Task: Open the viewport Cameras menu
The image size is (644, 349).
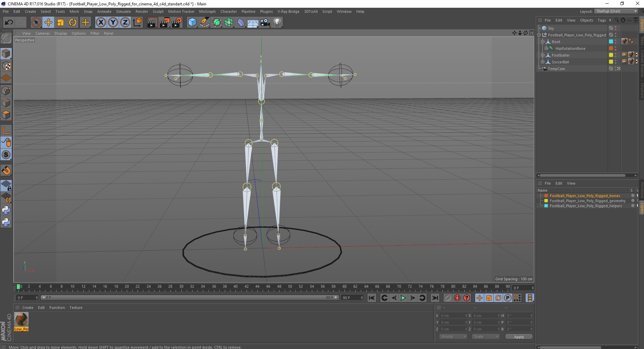Action: 42,33
